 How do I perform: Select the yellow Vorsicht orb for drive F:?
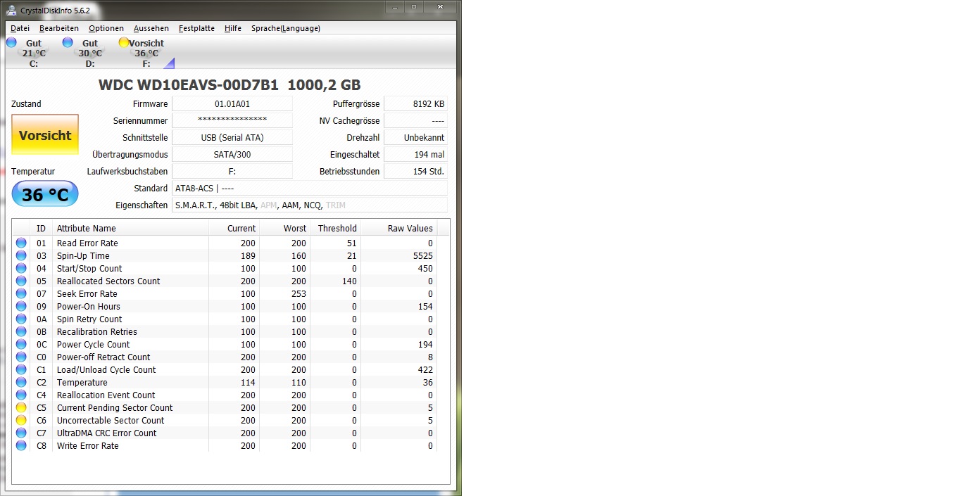pos(124,42)
